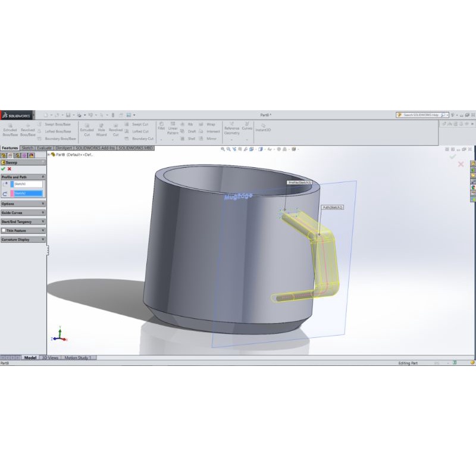Expand the Options section

[23, 203]
